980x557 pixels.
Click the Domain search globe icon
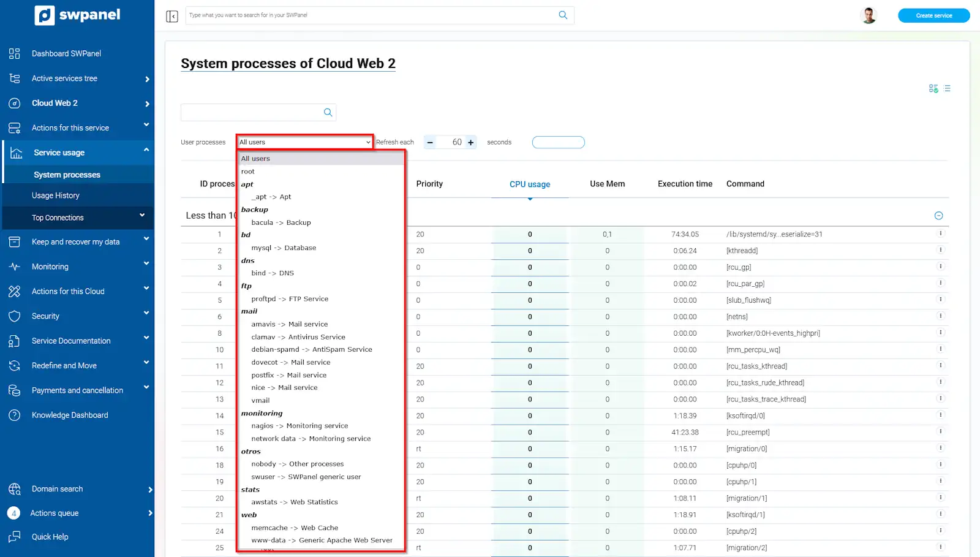(15, 489)
